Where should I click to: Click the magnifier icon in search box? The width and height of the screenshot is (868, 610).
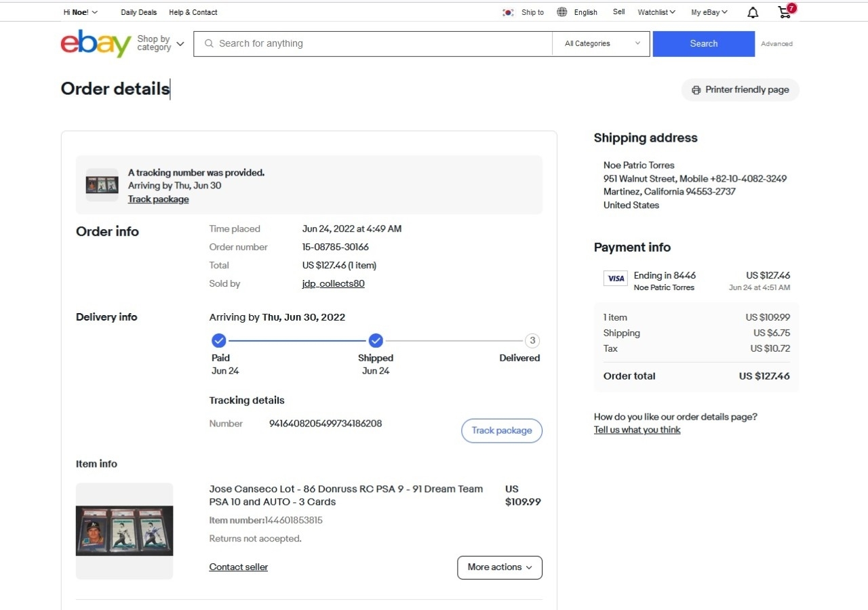click(x=209, y=43)
